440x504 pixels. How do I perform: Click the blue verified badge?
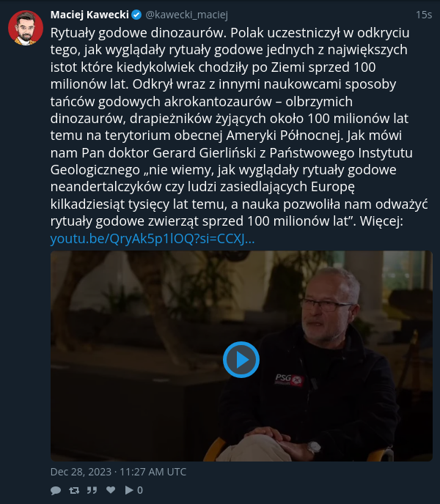tap(136, 15)
